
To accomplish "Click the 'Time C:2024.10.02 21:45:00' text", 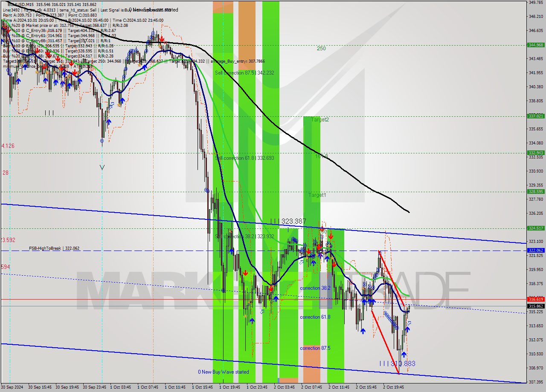I will click(137, 20).
